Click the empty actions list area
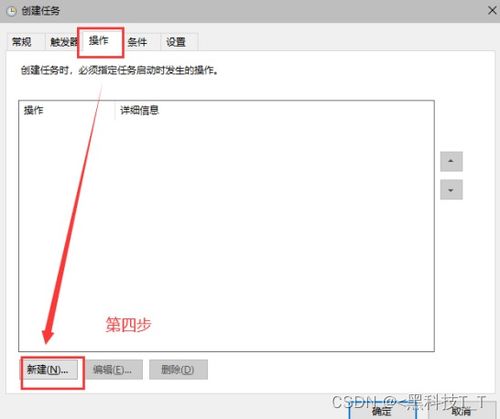This screenshot has height=419, width=500. (226, 233)
